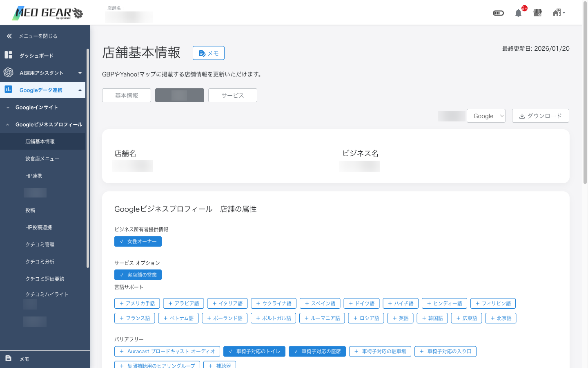Viewport: 588px width, 368px height.
Task: Click the sidebar scrollbar thumb
Action: tap(87, 159)
